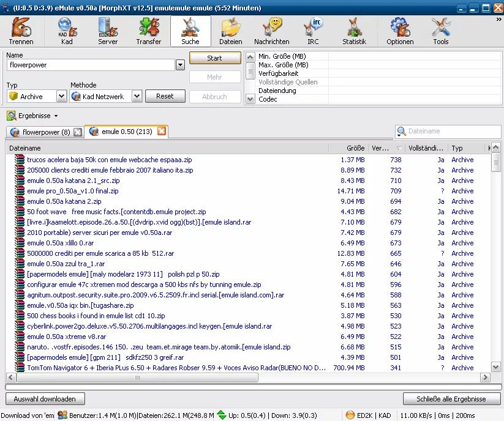Click the Ergebnisse magnifier icon

pyautogui.click(x=12, y=116)
